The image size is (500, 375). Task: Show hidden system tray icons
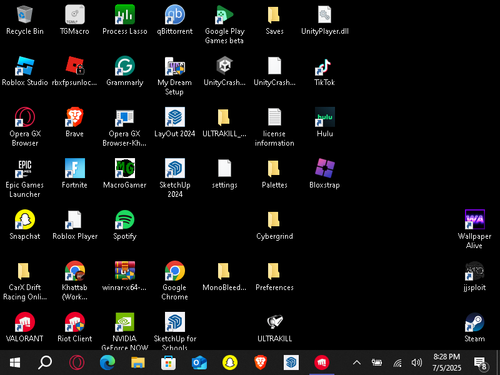(x=357, y=363)
